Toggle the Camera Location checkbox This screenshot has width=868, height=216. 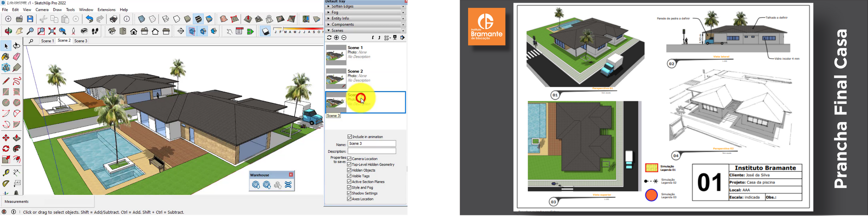pos(349,159)
